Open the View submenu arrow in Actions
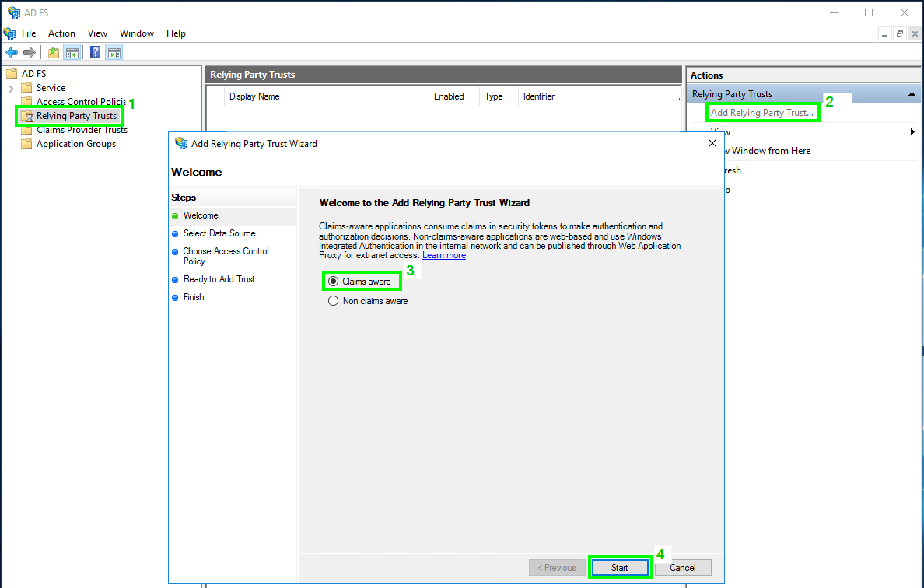The width and height of the screenshot is (924, 588). tap(912, 132)
